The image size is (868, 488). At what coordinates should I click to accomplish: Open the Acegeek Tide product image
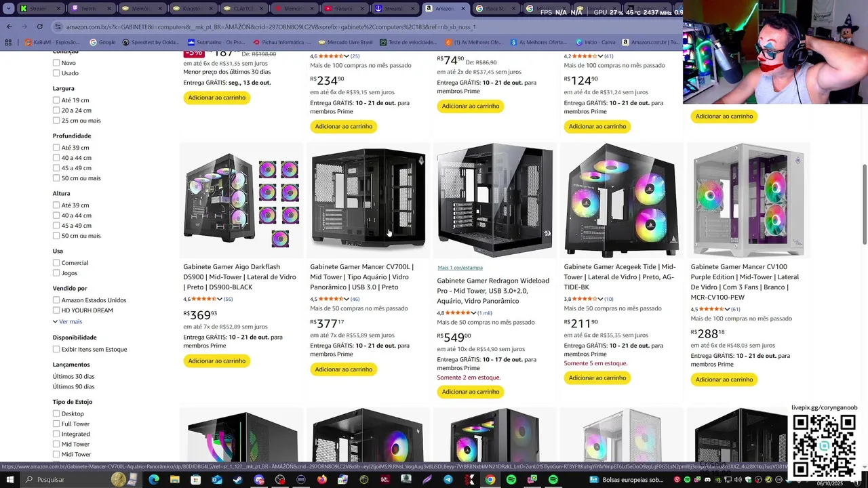[x=622, y=200]
